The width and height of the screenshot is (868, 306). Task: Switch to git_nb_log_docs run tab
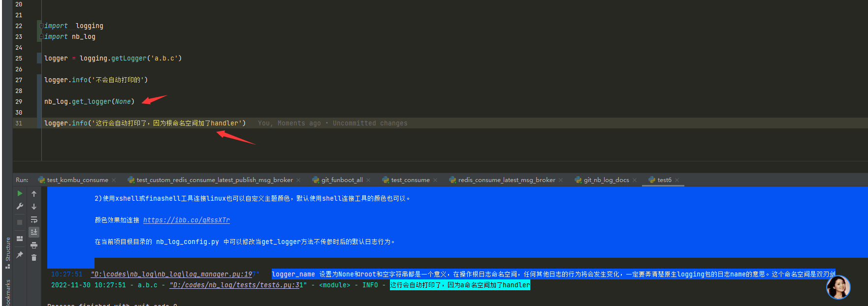602,180
